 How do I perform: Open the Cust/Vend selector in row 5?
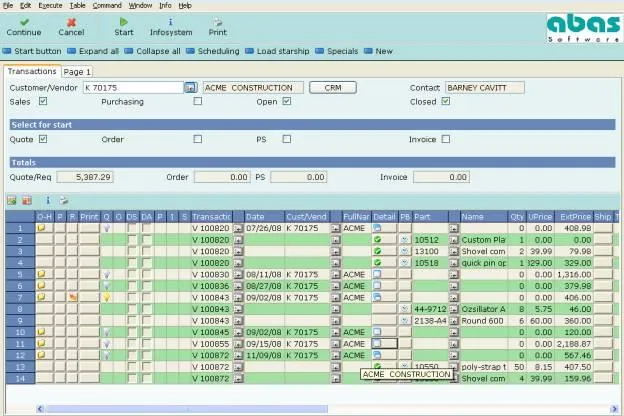pos(335,275)
